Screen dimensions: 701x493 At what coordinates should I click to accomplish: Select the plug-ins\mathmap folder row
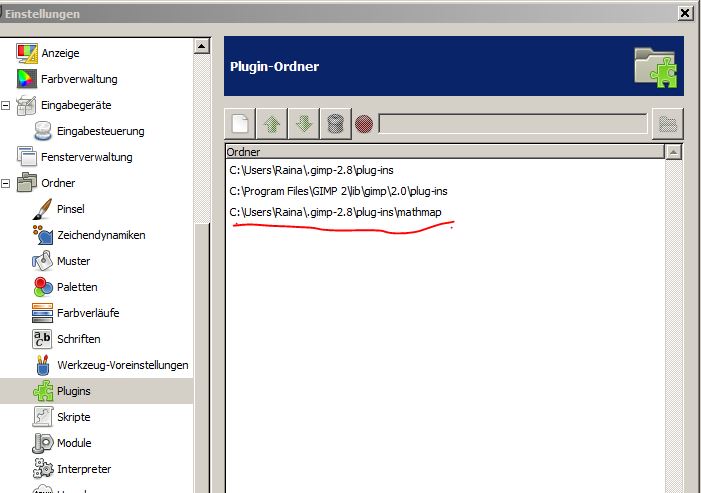pos(445,212)
